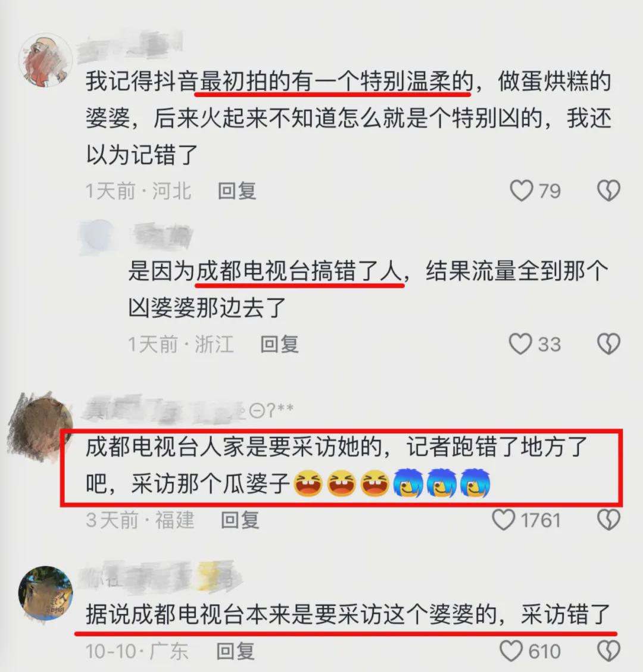Viewport: 643px width, 672px height.
Task: Reply to the Fujian user's comment
Action: [x=240, y=520]
